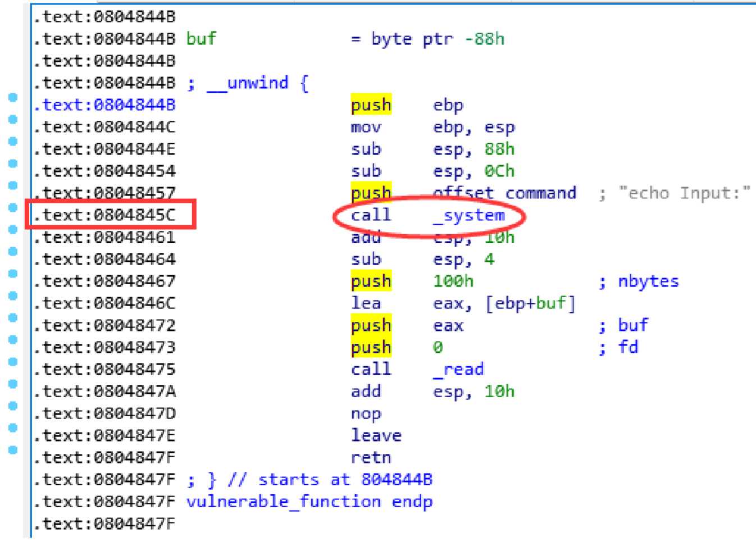Click the "; fd" comment

(x=618, y=347)
